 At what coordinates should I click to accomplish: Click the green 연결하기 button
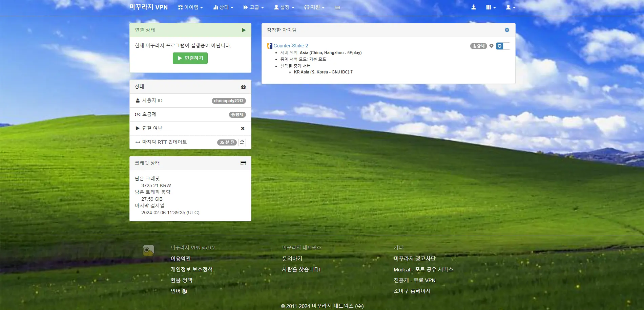190,58
